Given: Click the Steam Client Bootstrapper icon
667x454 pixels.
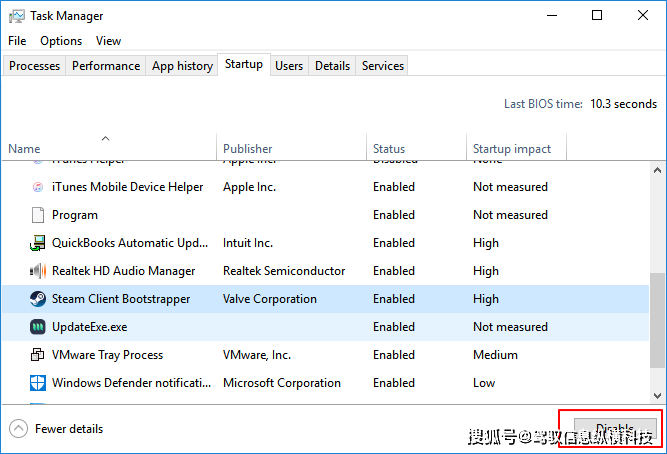Looking at the screenshot, I should [x=38, y=299].
